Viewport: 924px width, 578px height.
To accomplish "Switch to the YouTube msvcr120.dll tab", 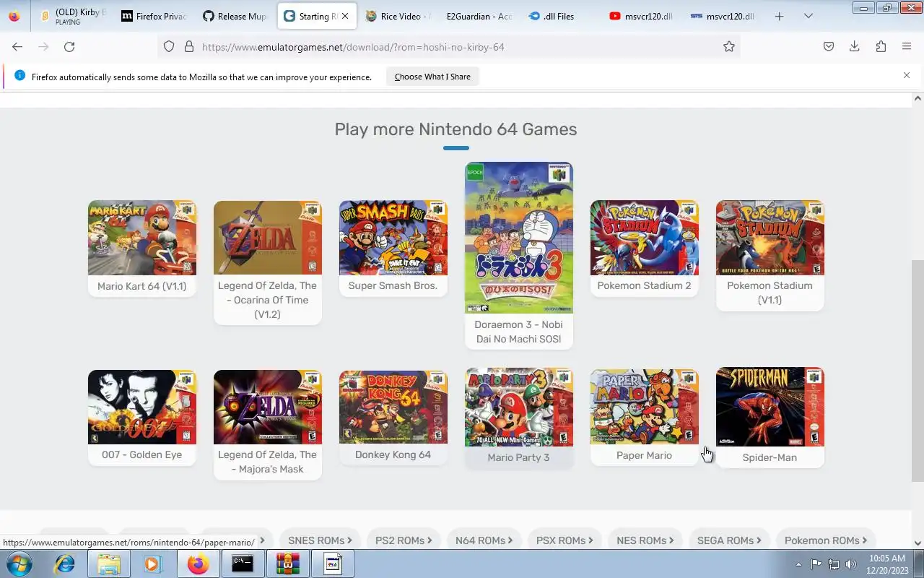I will tap(642, 16).
